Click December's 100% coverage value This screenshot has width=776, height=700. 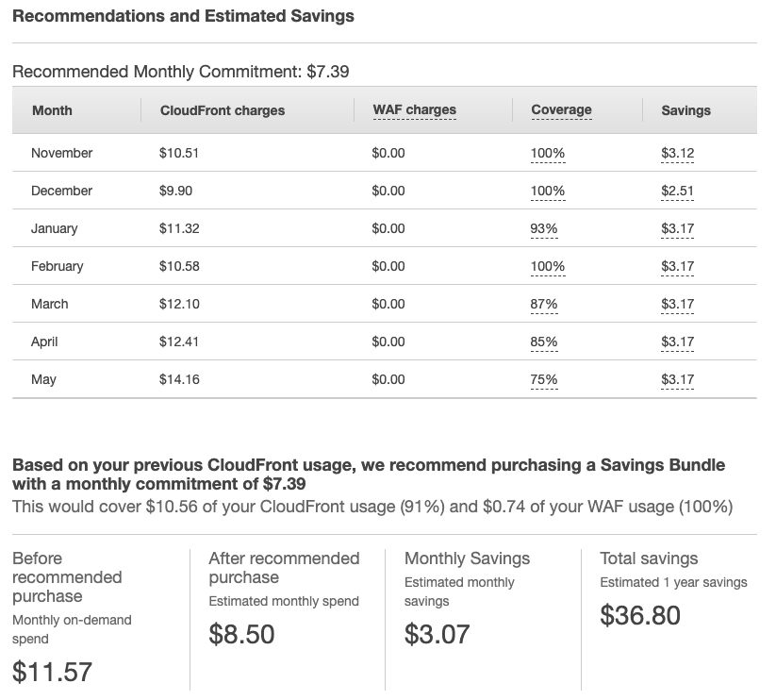tap(548, 191)
